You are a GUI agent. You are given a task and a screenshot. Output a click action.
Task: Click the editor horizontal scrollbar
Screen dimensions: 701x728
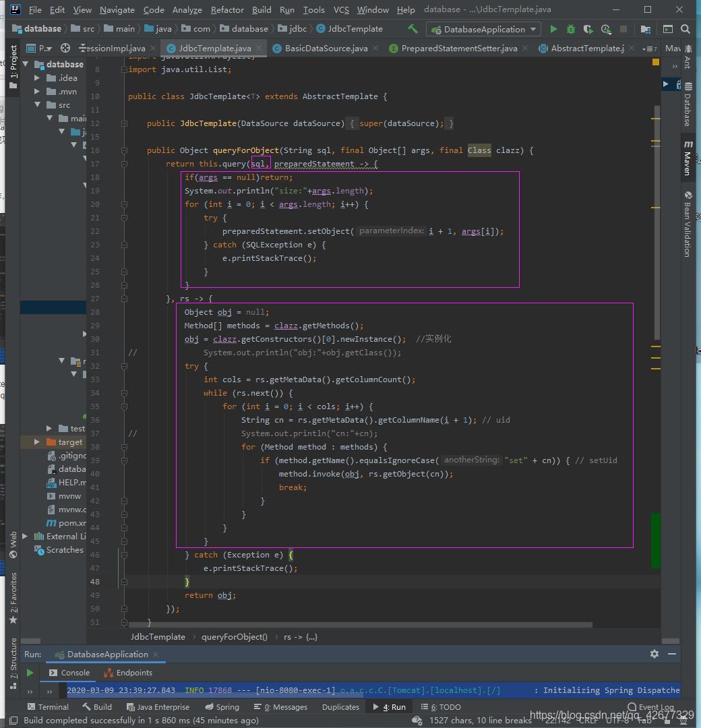(360, 625)
